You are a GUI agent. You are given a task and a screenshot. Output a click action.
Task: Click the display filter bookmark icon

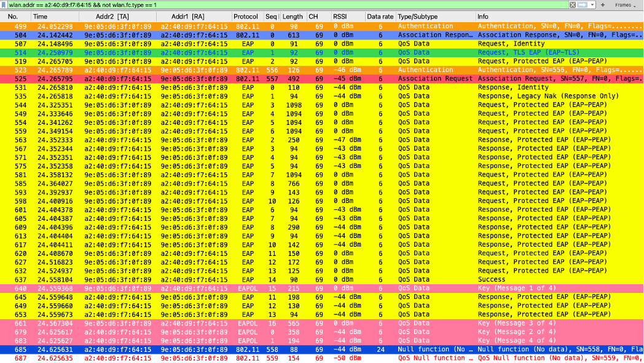click(4, 5)
